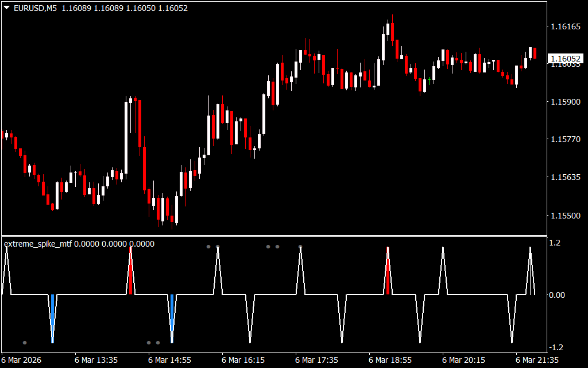The image size is (588, 368).
Task: Click the 1.15500 price scale label
Action: click(566, 216)
